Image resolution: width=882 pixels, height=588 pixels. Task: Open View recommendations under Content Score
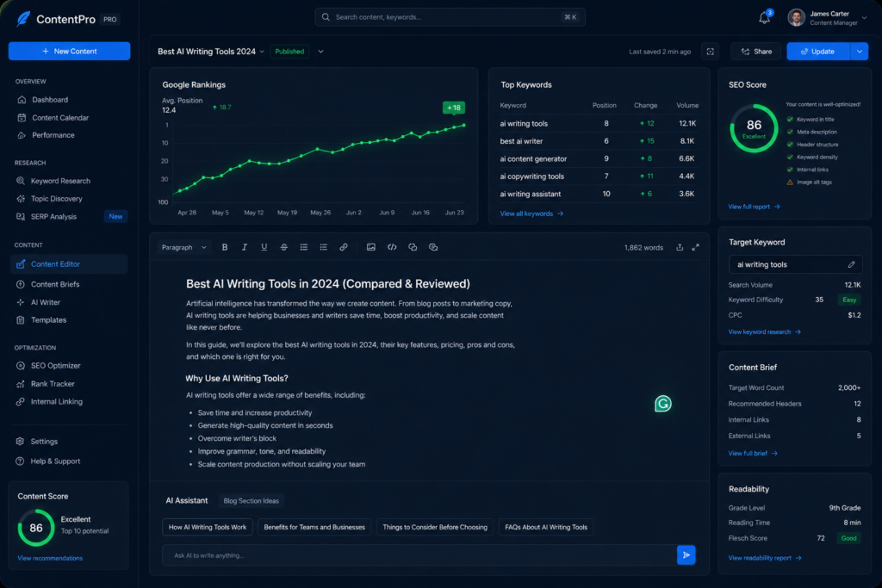point(50,558)
